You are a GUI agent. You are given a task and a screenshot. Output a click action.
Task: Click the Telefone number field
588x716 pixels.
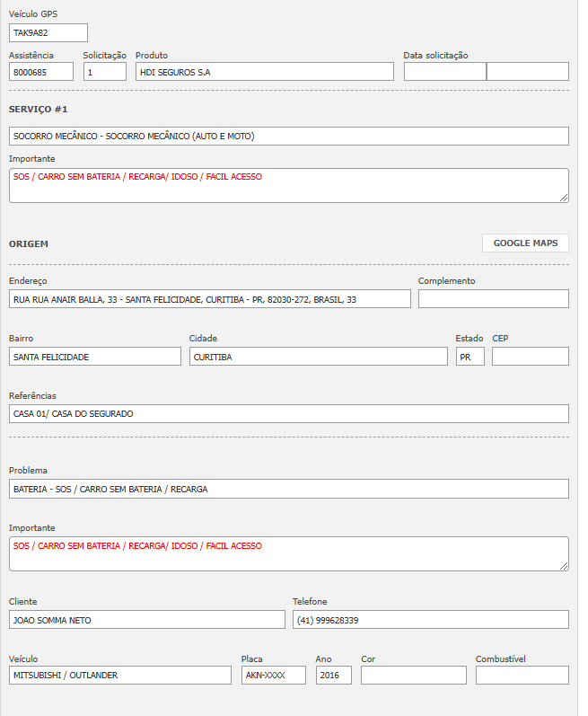pyautogui.click(x=430, y=620)
